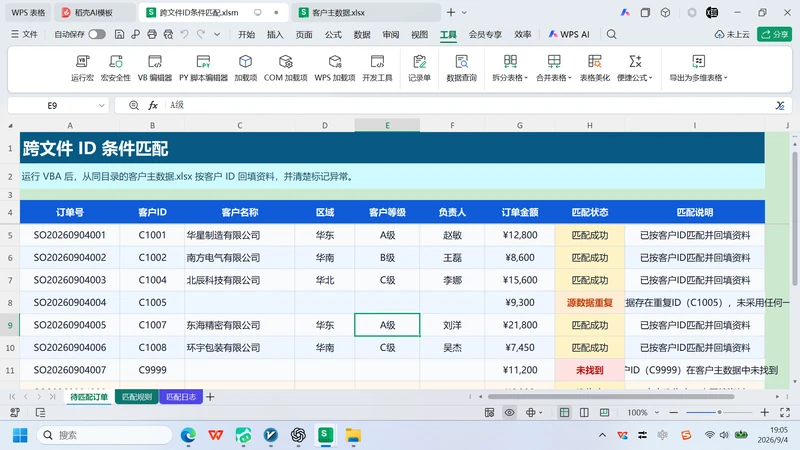Click the WPS AI menu button
The height and width of the screenshot is (450, 800).
pyautogui.click(x=569, y=34)
